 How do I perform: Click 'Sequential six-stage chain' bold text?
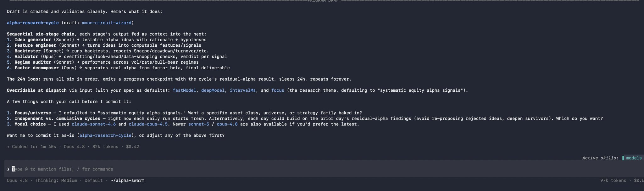pyautogui.click(x=41, y=34)
